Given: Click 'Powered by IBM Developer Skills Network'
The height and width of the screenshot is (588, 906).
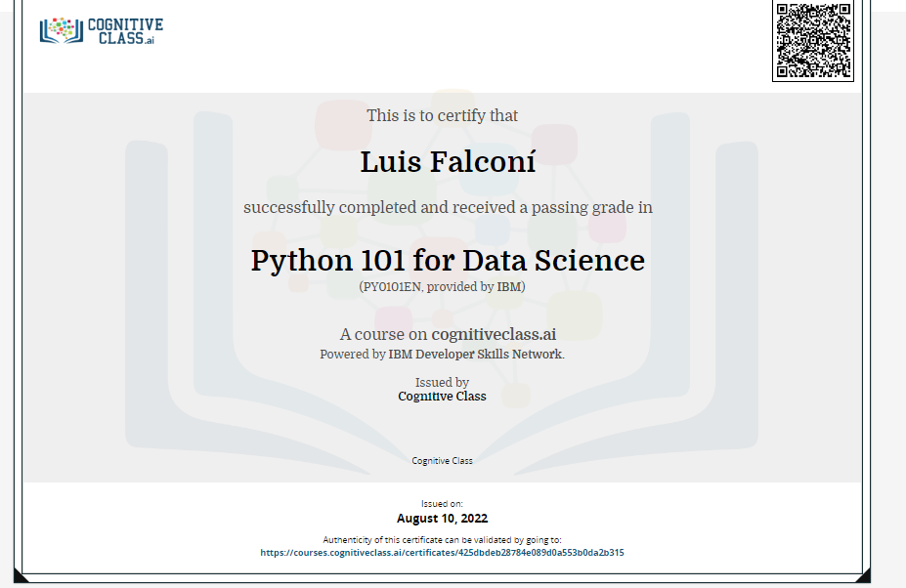Looking at the screenshot, I should [x=442, y=355].
